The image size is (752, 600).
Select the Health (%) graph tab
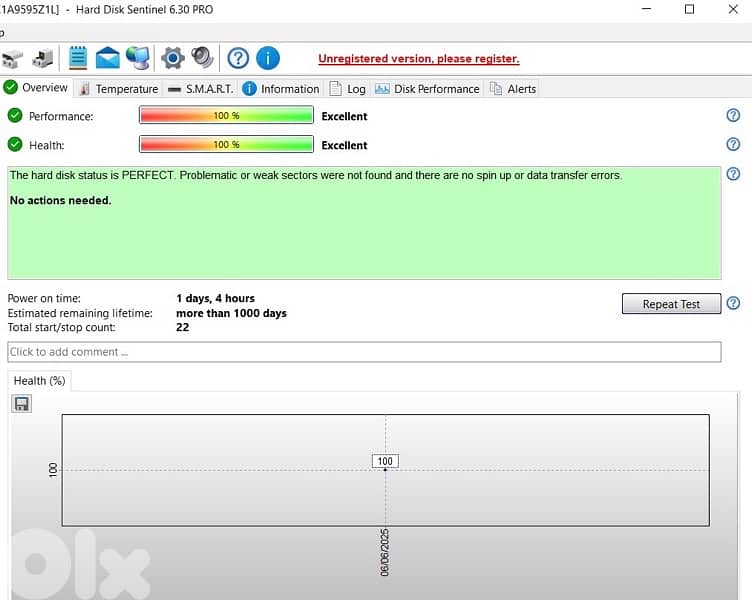pos(39,381)
